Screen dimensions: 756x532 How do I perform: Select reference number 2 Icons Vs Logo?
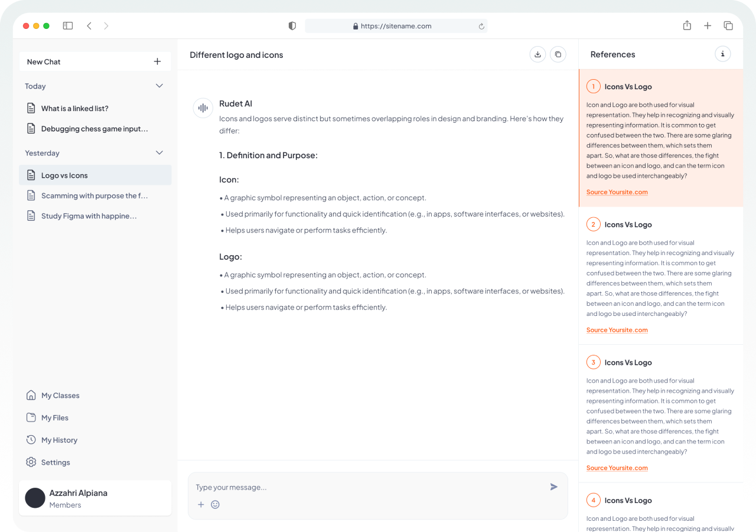coord(628,224)
